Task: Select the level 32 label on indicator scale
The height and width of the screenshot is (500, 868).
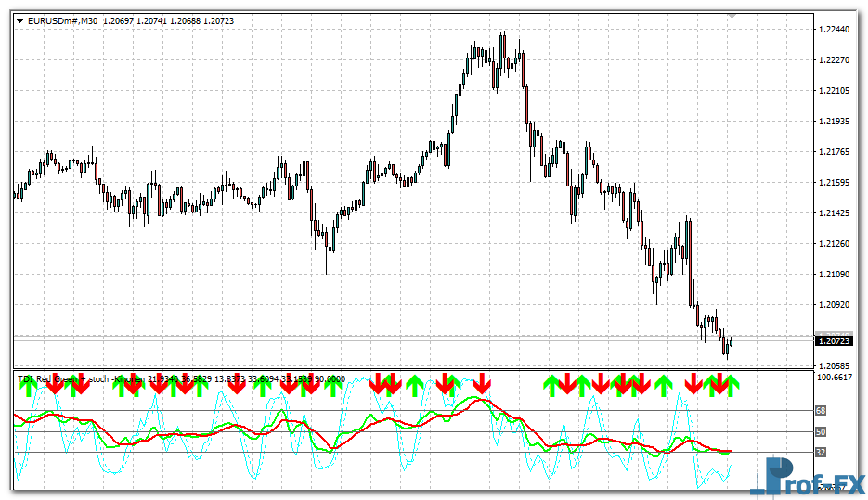Action: pos(821,453)
